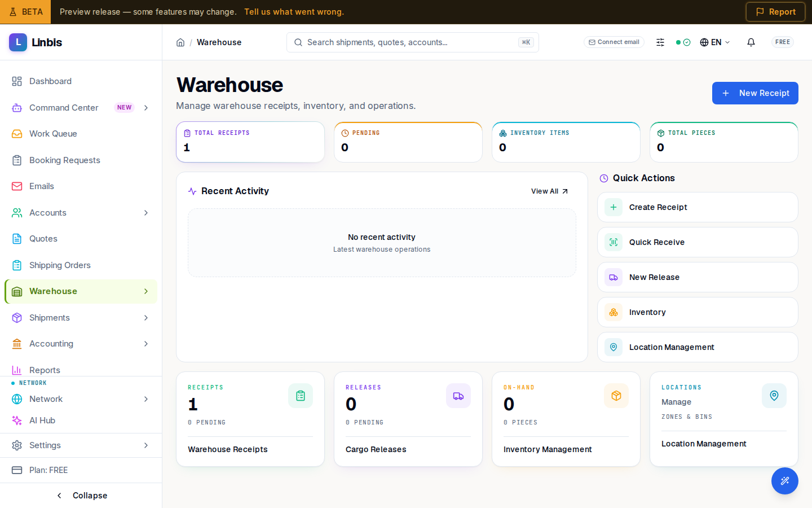Image resolution: width=812 pixels, height=508 pixels.
Task: Open the notifications bell
Action: point(751,42)
